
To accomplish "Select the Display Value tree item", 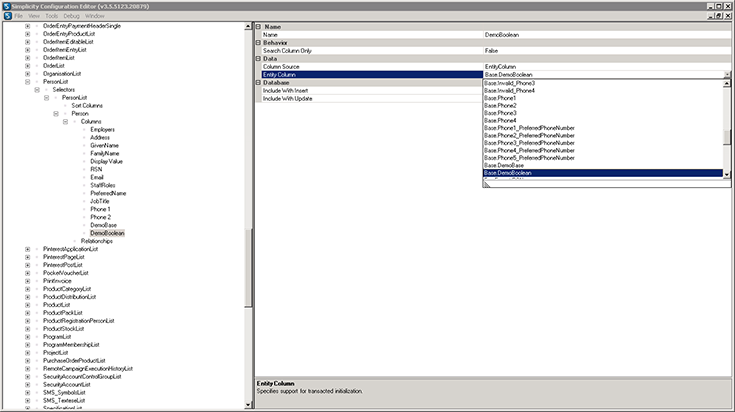I will (x=106, y=161).
